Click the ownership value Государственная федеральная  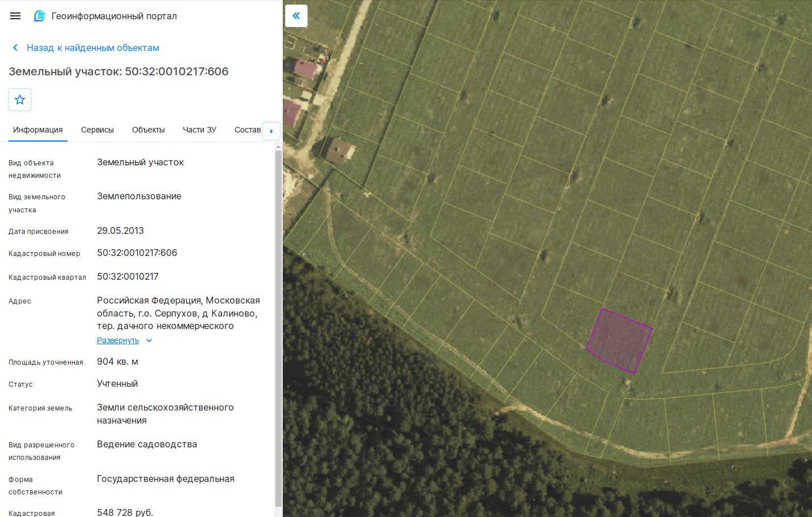(166, 478)
